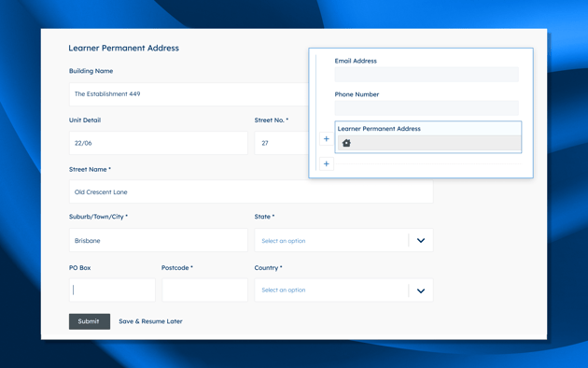The image size is (588, 368).
Task: Focus the Unit Detail input field
Action: click(x=159, y=143)
